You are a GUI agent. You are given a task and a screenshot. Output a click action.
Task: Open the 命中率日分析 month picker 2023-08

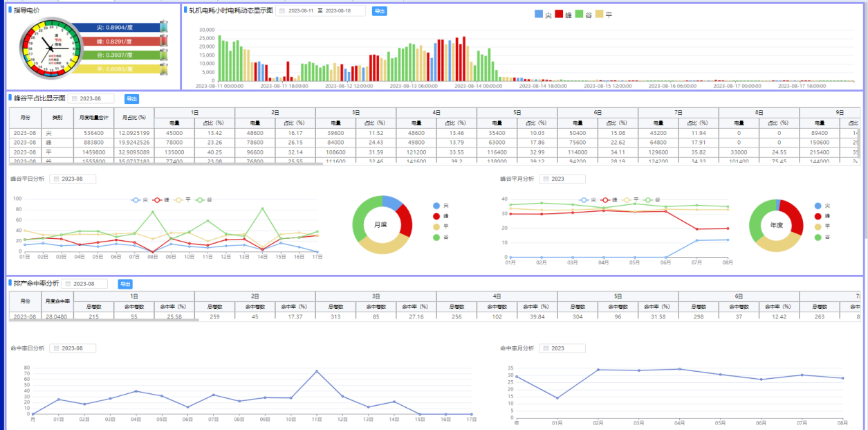(x=73, y=348)
